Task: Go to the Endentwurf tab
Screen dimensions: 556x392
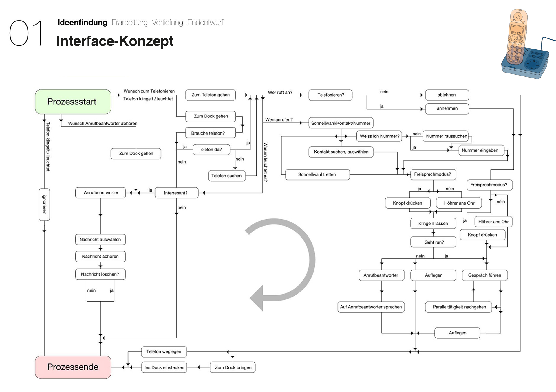Action: tap(205, 22)
